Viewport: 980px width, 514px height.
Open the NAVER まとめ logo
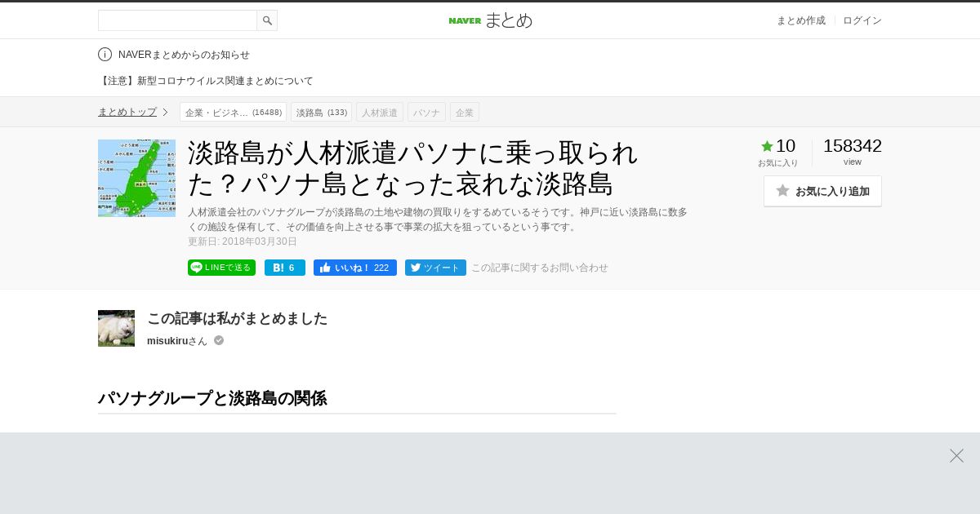[x=490, y=20]
